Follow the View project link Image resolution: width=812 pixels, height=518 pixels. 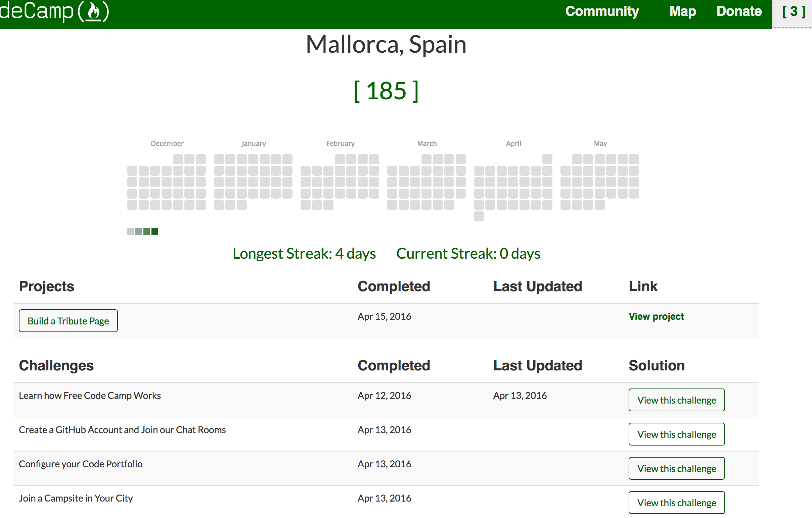pyautogui.click(x=656, y=317)
